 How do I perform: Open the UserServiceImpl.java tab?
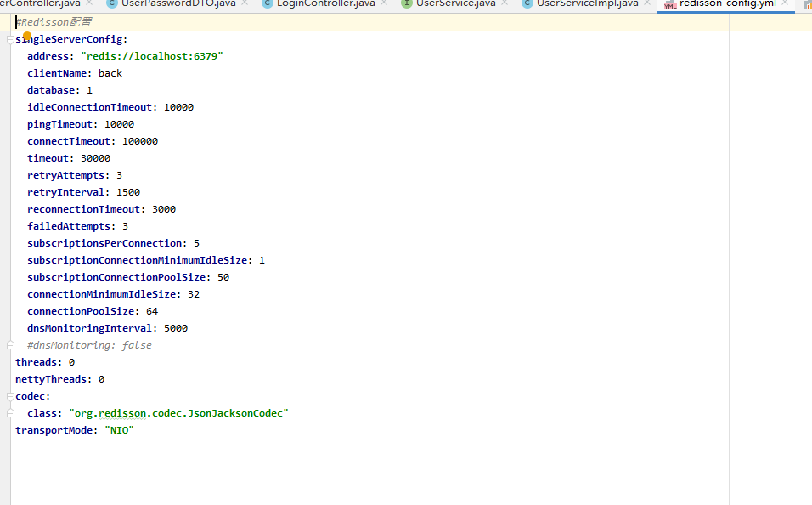(587, 3)
